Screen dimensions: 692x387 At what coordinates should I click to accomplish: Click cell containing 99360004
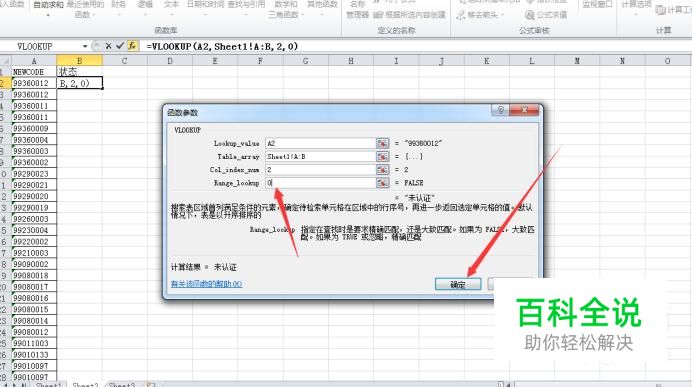[34, 140]
